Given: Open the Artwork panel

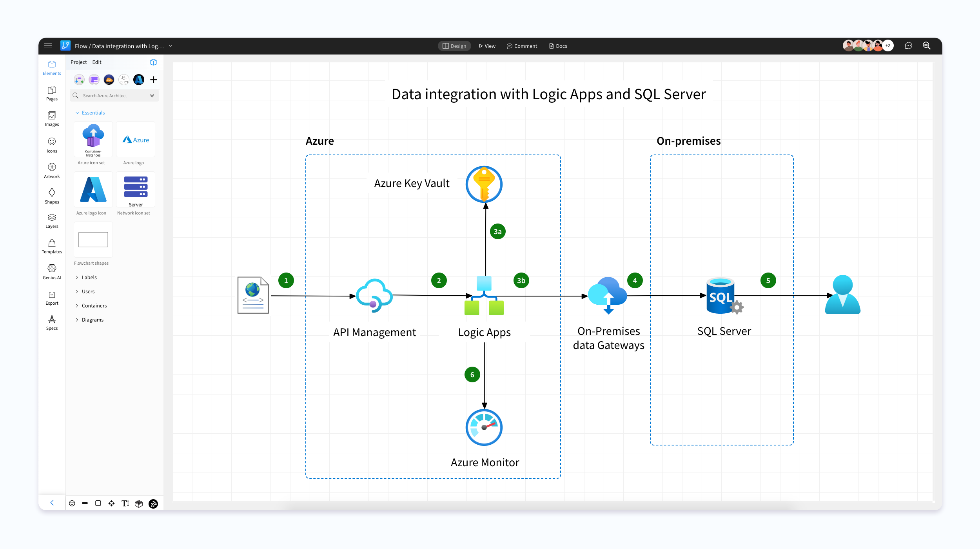Looking at the screenshot, I should click(x=52, y=171).
